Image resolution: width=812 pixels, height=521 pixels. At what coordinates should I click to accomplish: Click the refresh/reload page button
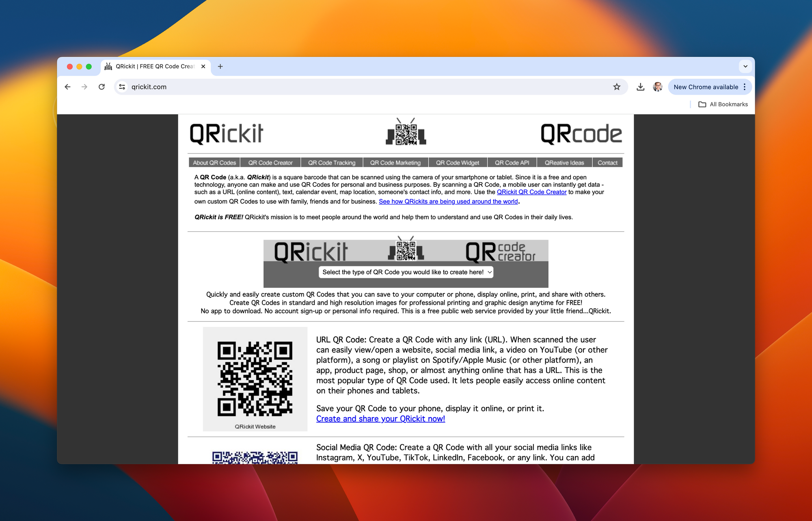102,87
